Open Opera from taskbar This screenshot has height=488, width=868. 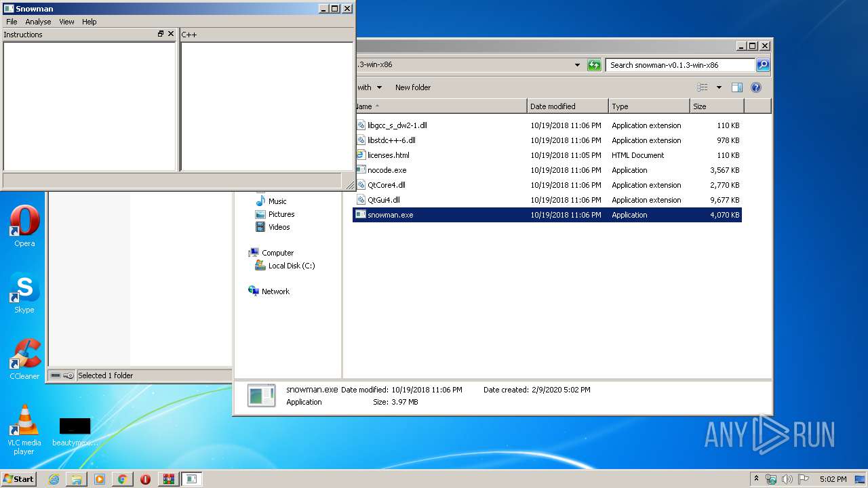pos(145,479)
